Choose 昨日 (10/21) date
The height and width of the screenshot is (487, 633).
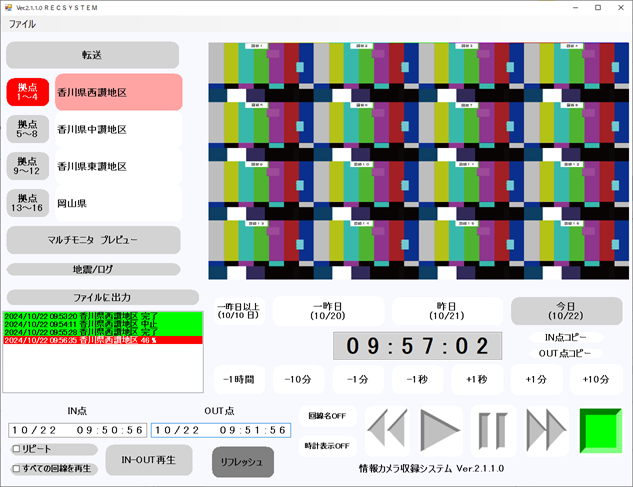tap(447, 310)
